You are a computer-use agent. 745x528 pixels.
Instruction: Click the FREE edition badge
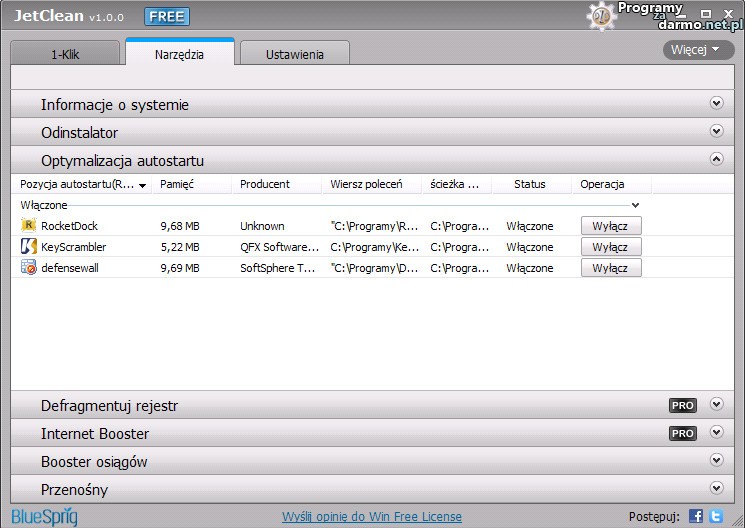[x=166, y=17]
